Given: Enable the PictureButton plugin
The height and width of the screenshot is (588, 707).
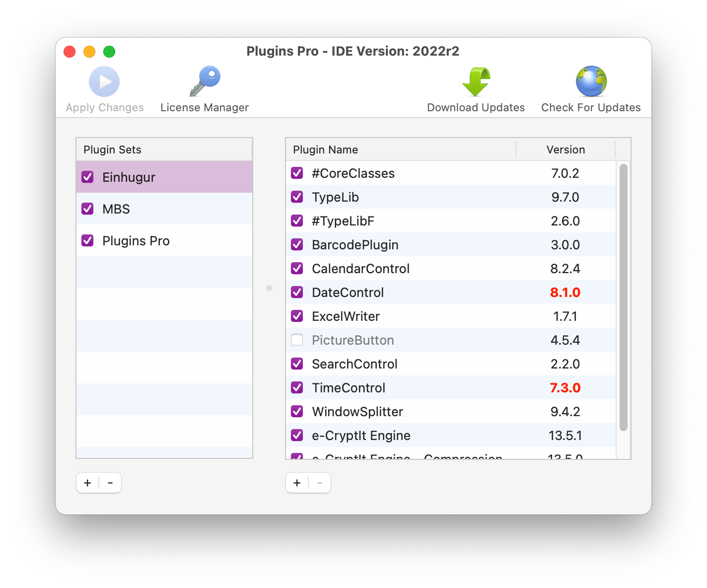Looking at the screenshot, I should [297, 340].
